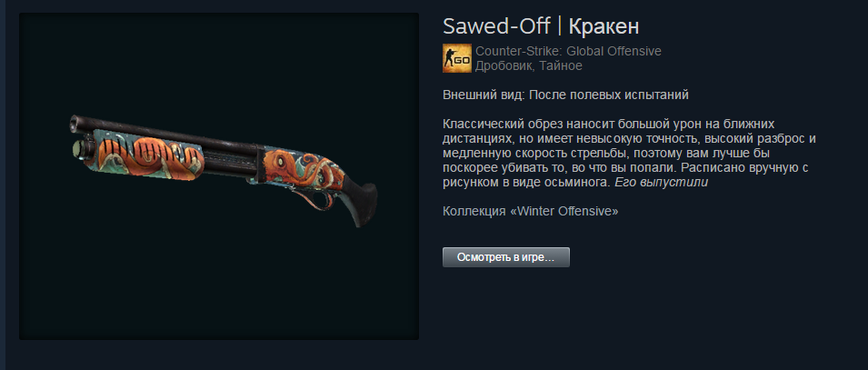Click the "Внешний вид: После полевых испытаний" line
The image size is (868, 370).
tap(565, 95)
